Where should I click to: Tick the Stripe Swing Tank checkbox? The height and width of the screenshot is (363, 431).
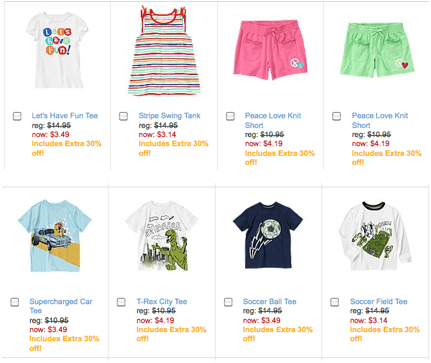[124, 116]
